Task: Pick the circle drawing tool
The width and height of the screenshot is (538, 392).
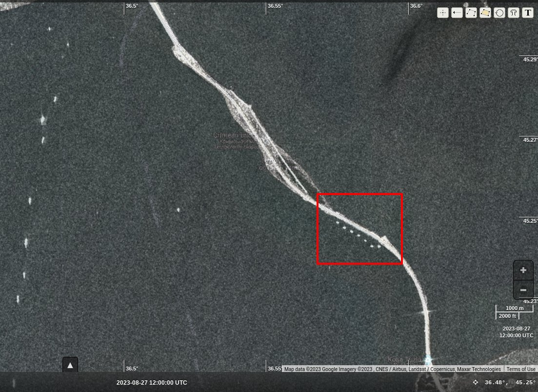Action: [x=499, y=13]
